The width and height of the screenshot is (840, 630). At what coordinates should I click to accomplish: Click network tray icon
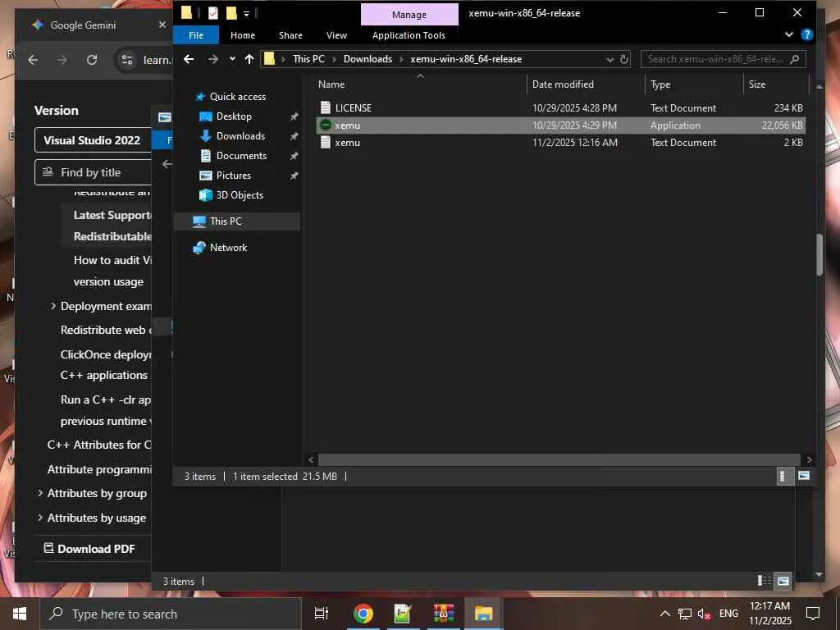pyautogui.click(x=685, y=614)
